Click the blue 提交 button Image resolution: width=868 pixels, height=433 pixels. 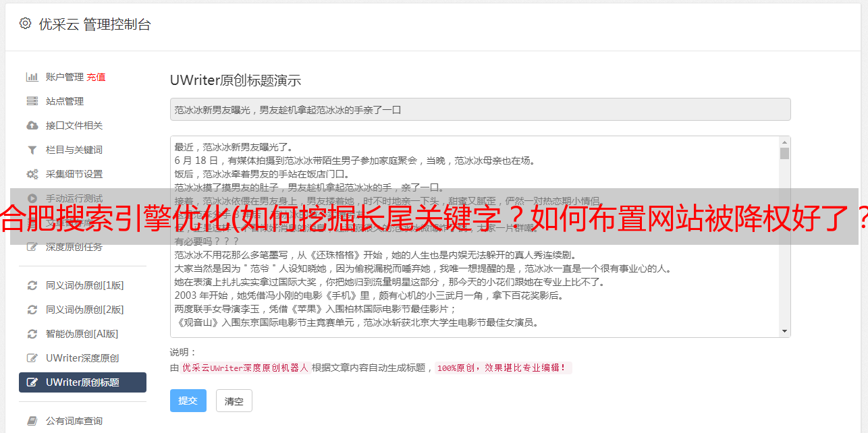click(188, 401)
